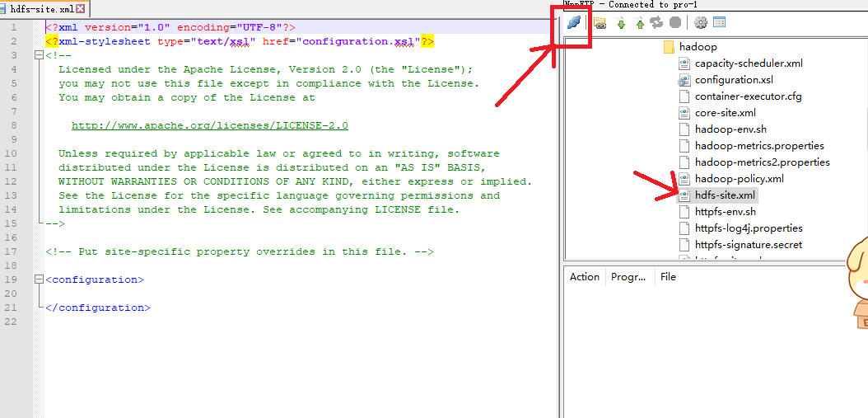Switch to the hdfs-site.xml editor tab

tap(42, 9)
